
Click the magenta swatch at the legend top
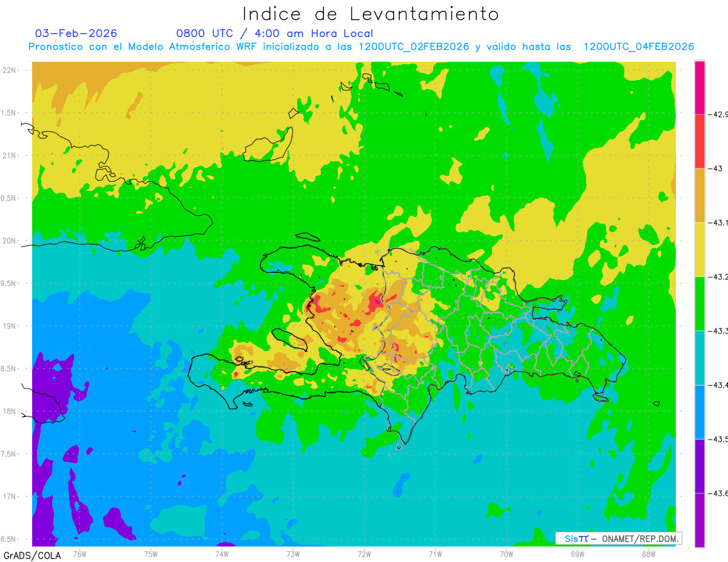pyautogui.click(x=699, y=87)
